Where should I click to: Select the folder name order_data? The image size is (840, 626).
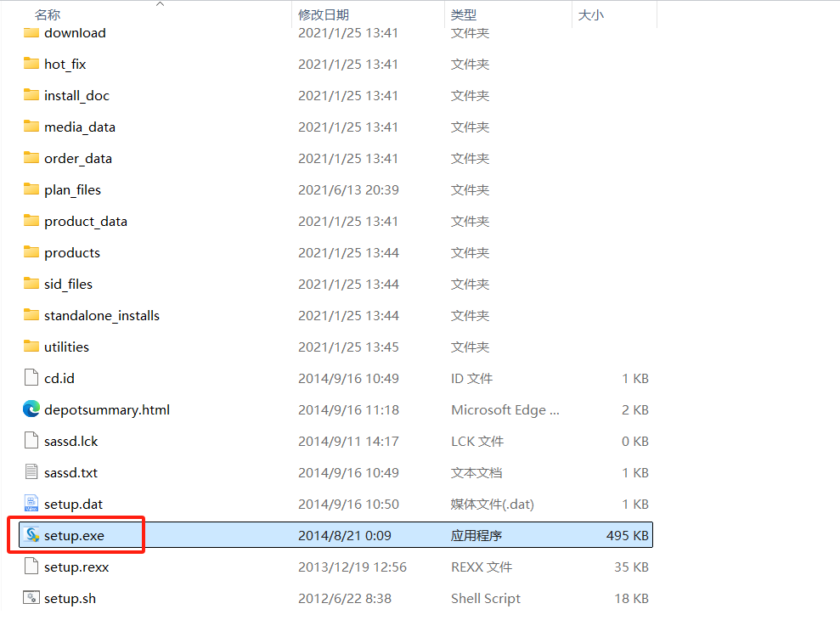click(78, 159)
